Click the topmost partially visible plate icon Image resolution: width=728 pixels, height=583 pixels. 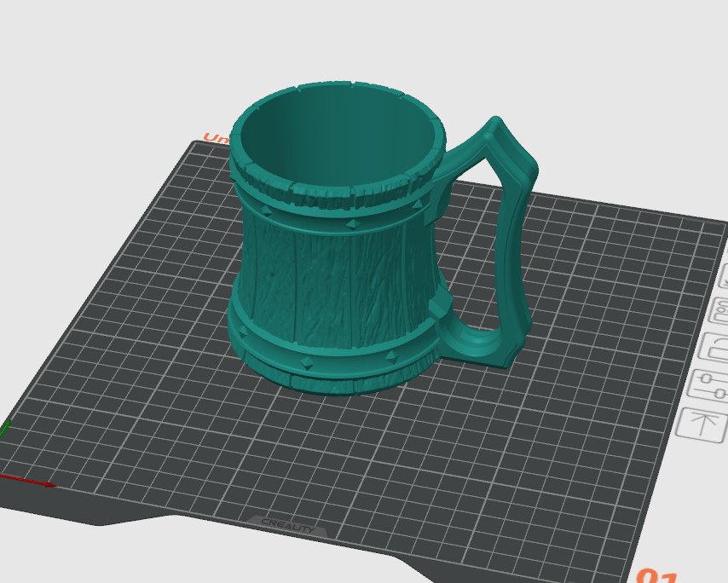pyautogui.click(x=724, y=277)
